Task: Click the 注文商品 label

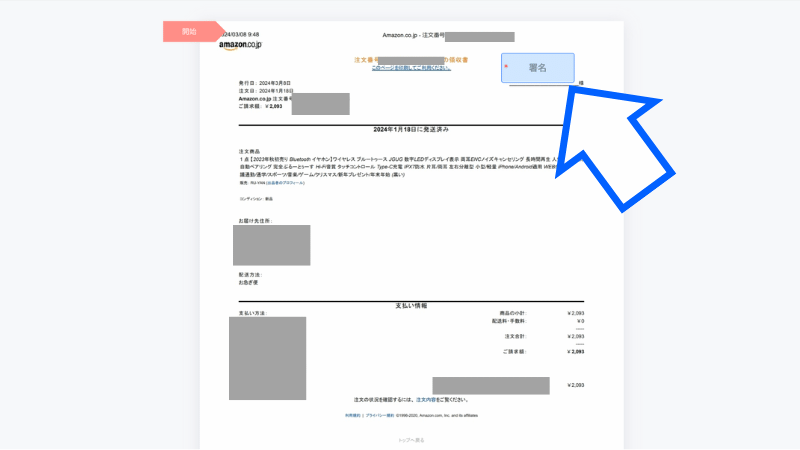Action: [249, 152]
